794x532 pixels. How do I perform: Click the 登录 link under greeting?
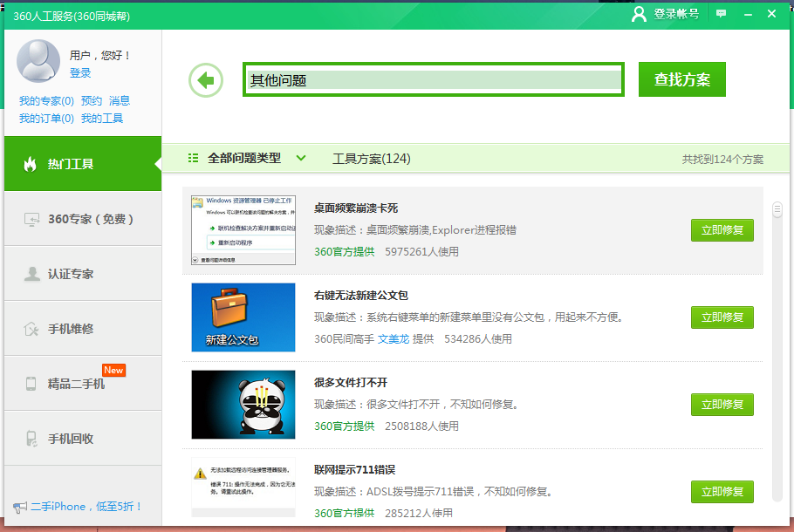click(80, 73)
